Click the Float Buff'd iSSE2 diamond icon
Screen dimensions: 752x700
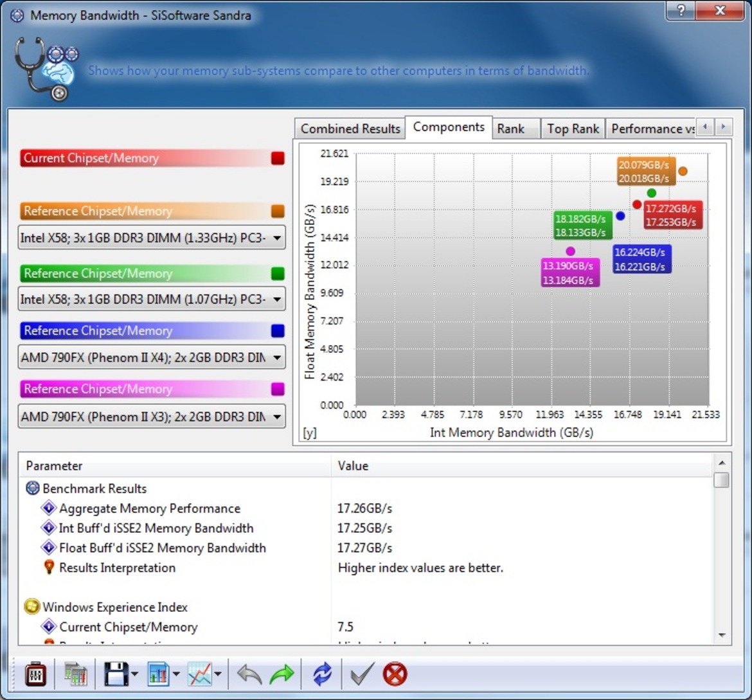click(49, 547)
